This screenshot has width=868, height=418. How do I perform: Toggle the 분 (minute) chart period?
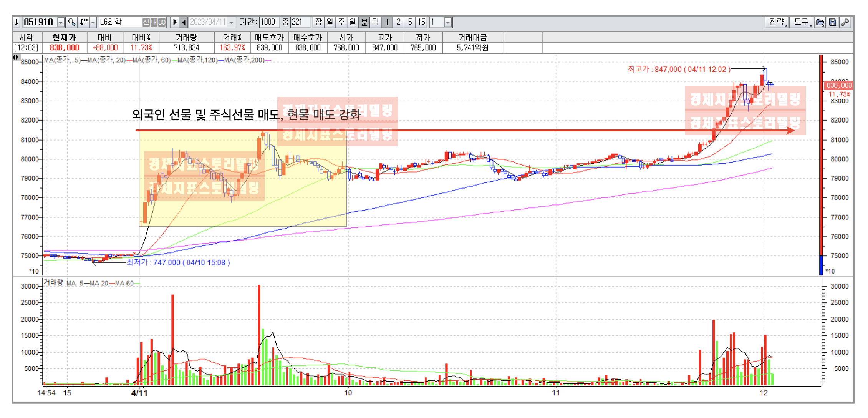point(364,22)
